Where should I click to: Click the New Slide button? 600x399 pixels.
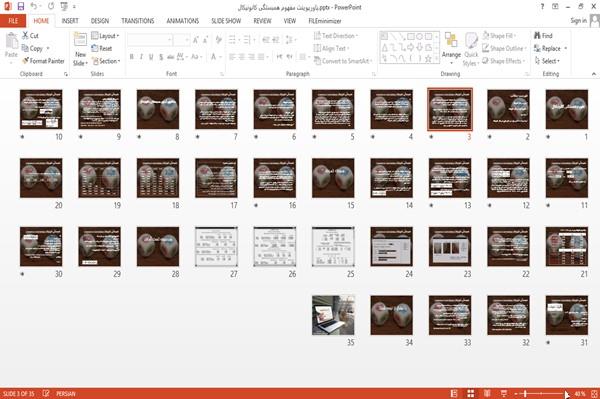pyautogui.click(x=80, y=49)
